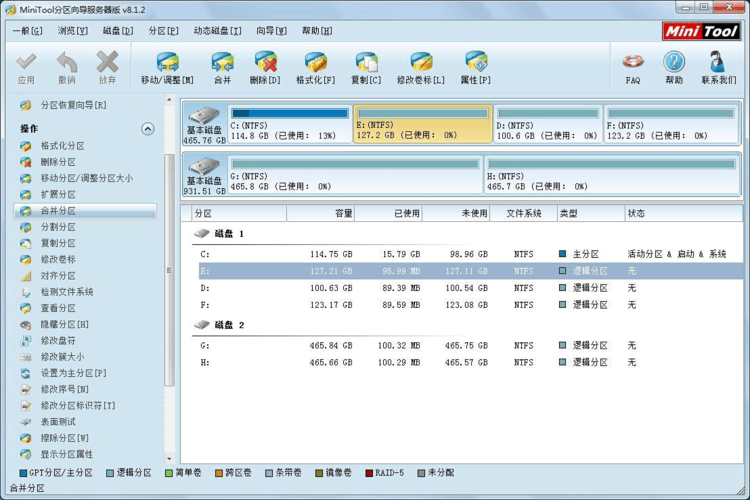The width and height of the screenshot is (750, 500).
Task: Sort by the 容量 column header
Action: (320, 213)
